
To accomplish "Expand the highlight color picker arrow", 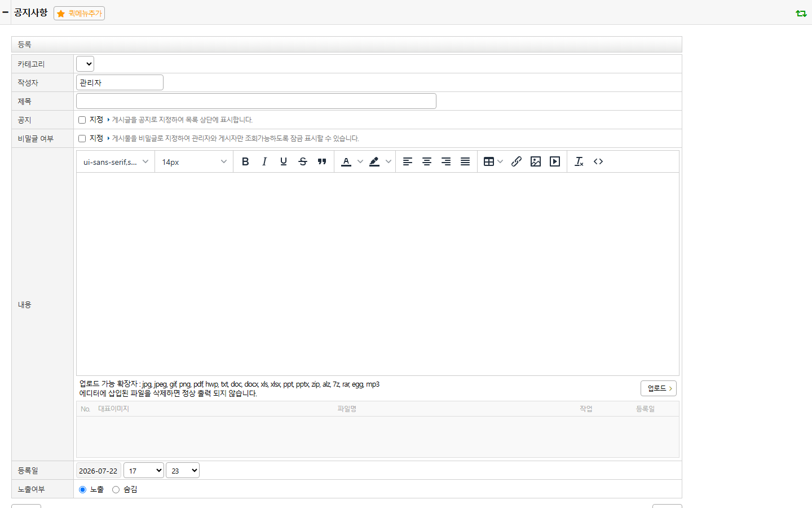I will (x=389, y=161).
